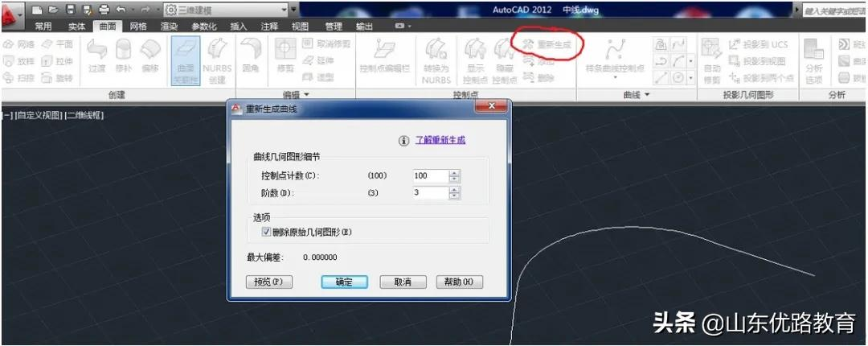
Task: Select the 旋转 revolve tool
Action: pyautogui.click(x=57, y=78)
